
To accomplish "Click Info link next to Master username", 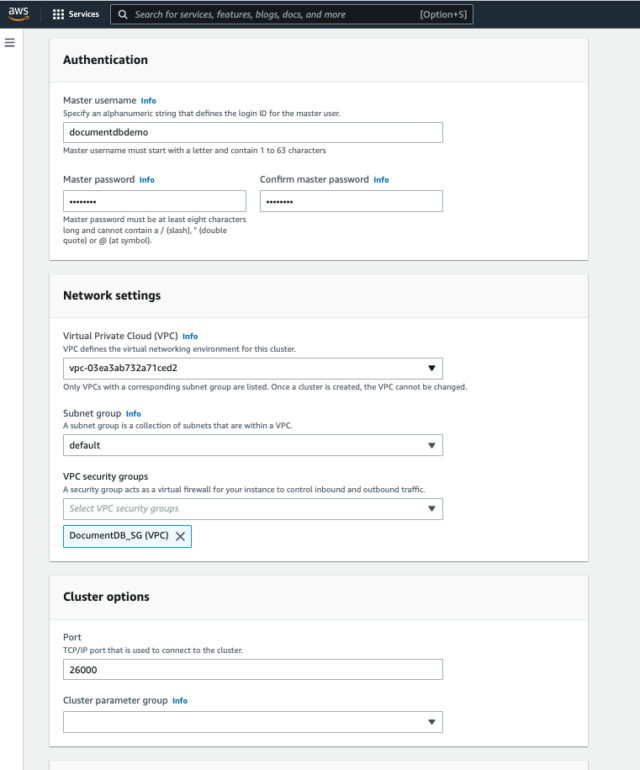I will click(148, 101).
